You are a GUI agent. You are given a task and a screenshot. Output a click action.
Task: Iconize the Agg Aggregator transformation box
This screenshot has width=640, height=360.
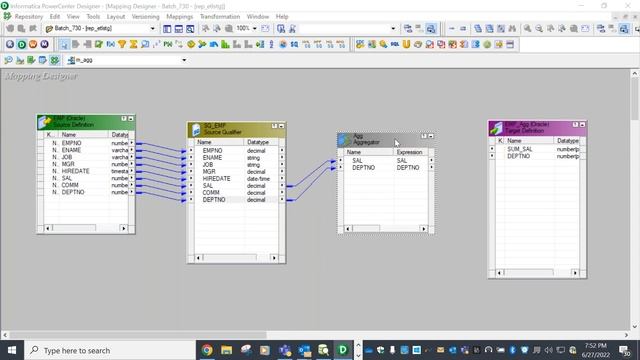pos(431,136)
